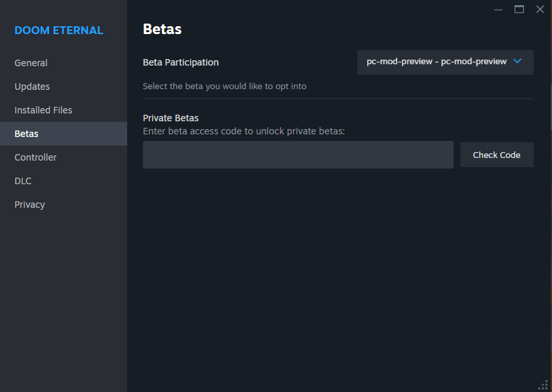The width and height of the screenshot is (552, 392).
Task: Go to Installed Files in sidebar
Action: [43, 110]
